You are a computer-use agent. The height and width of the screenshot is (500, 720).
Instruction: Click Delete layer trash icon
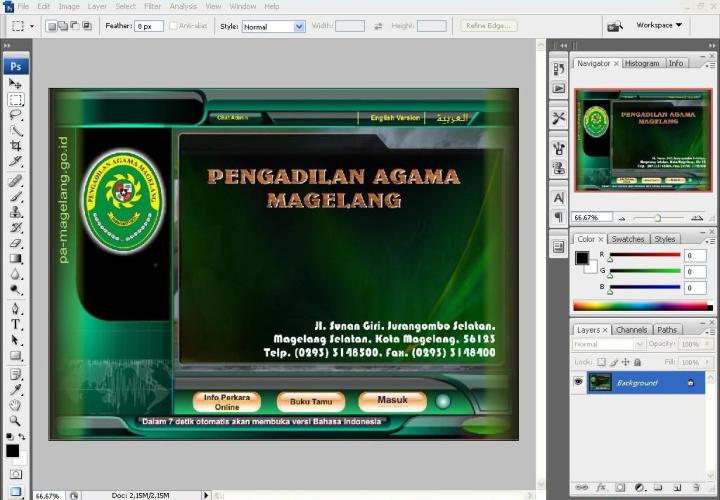pyautogui.click(x=696, y=487)
